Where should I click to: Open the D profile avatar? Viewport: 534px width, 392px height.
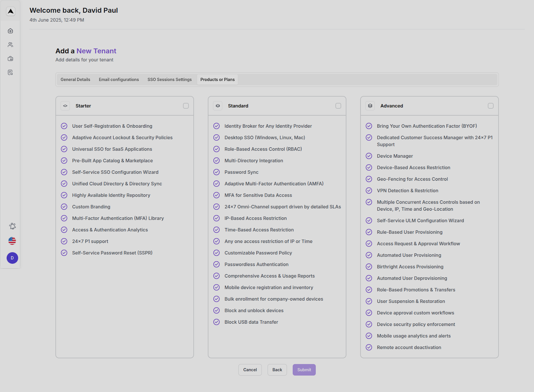12,258
